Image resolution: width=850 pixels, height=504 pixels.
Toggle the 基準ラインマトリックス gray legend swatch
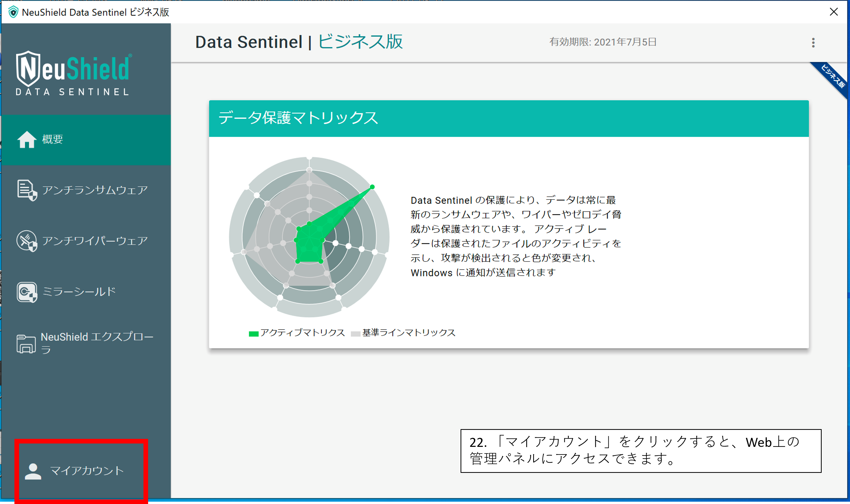[x=355, y=334]
